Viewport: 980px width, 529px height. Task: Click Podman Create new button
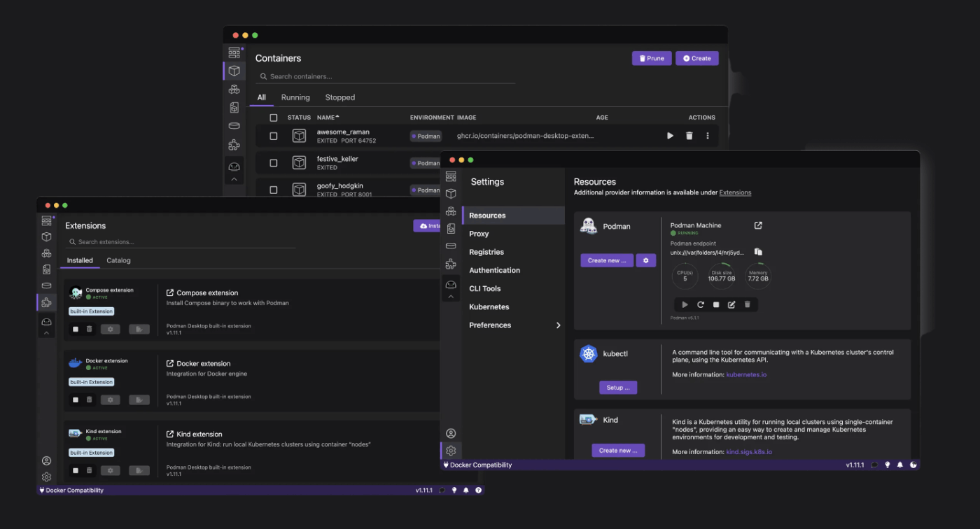pyautogui.click(x=607, y=260)
